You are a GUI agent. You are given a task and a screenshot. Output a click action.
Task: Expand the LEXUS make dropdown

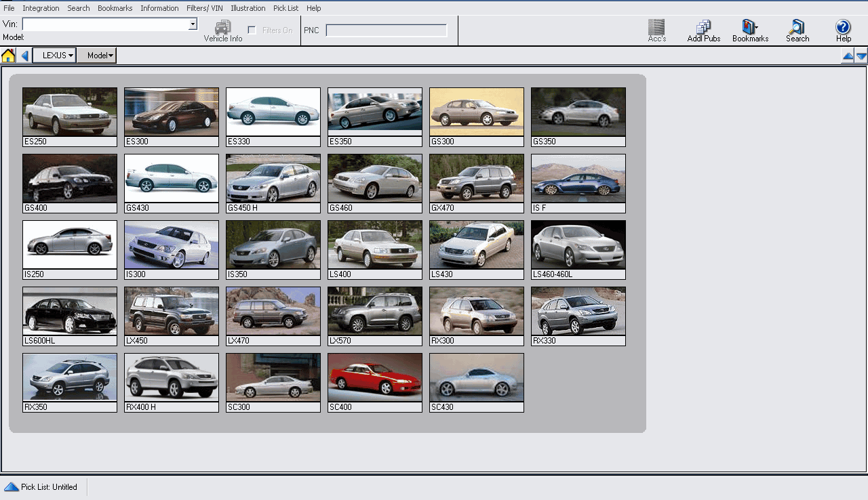[x=54, y=56]
